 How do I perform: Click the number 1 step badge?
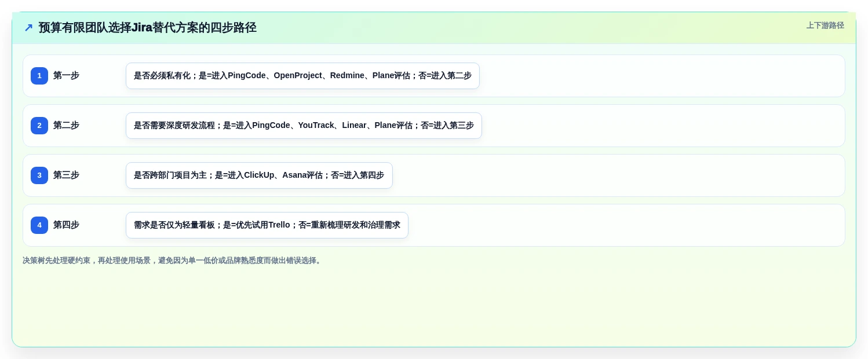tap(39, 76)
